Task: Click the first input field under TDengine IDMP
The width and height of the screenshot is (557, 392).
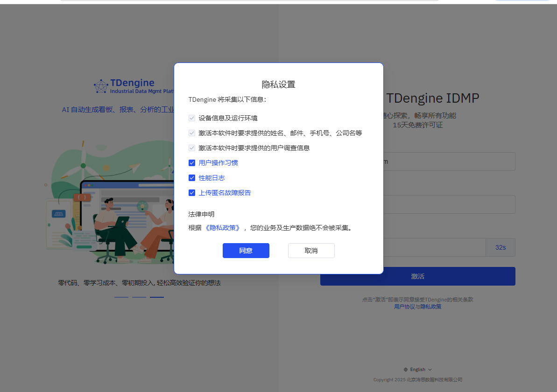Action: (x=449, y=161)
